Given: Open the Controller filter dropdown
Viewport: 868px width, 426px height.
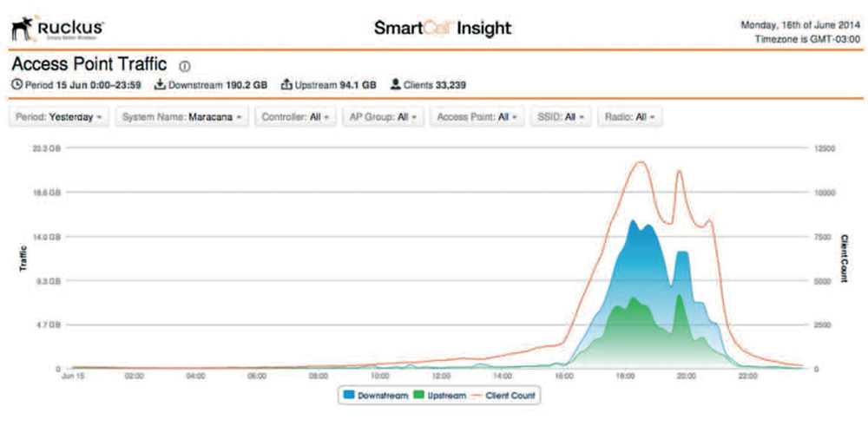Looking at the screenshot, I should coord(293,116).
